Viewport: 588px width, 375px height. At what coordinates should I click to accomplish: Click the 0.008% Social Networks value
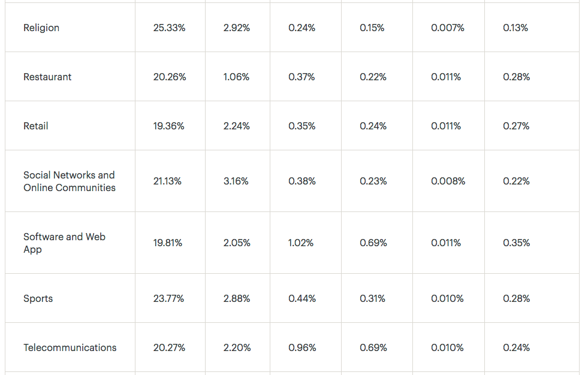pos(448,182)
